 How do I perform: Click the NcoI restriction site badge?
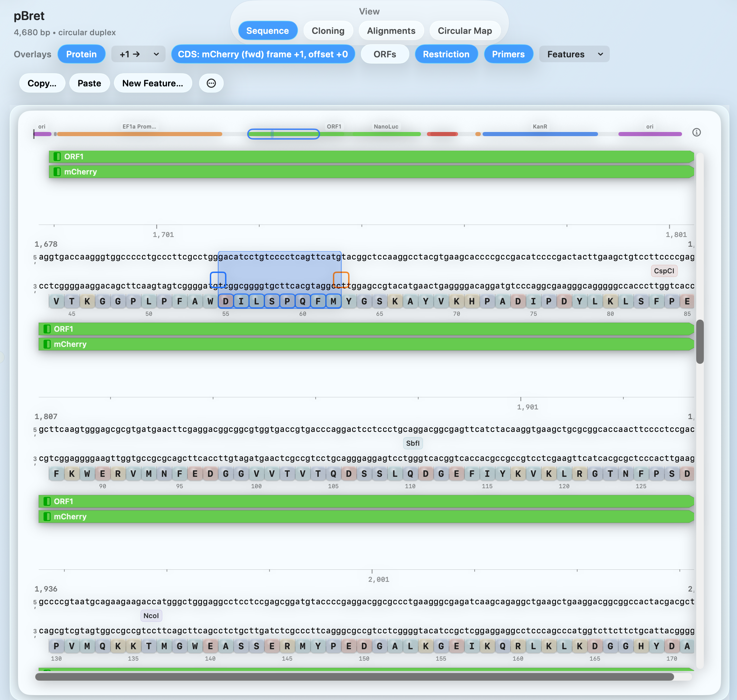(151, 616)
